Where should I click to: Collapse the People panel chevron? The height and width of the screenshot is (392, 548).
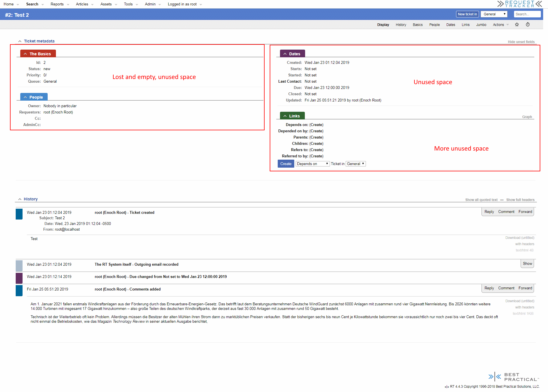25,97
